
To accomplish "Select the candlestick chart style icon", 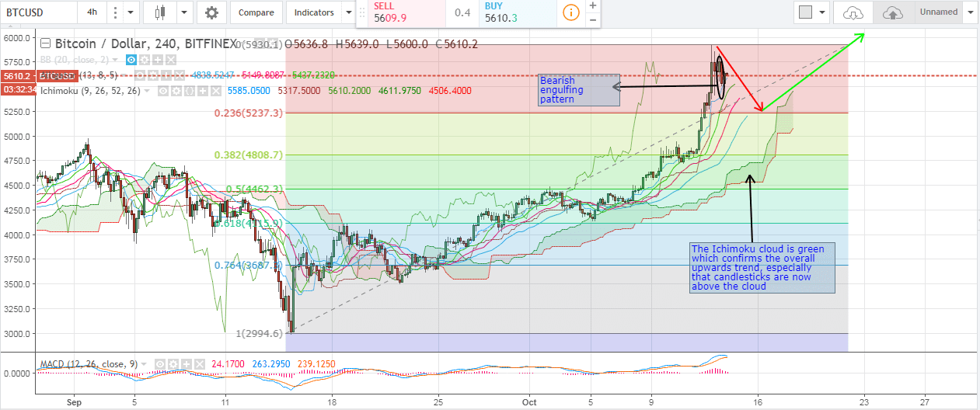I will (160, 12).
